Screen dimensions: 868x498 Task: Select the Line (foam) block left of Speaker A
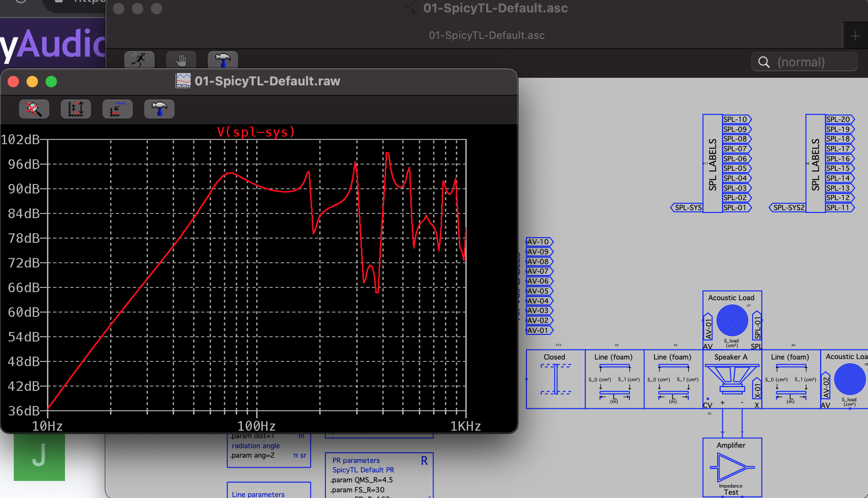coord(673,379)
